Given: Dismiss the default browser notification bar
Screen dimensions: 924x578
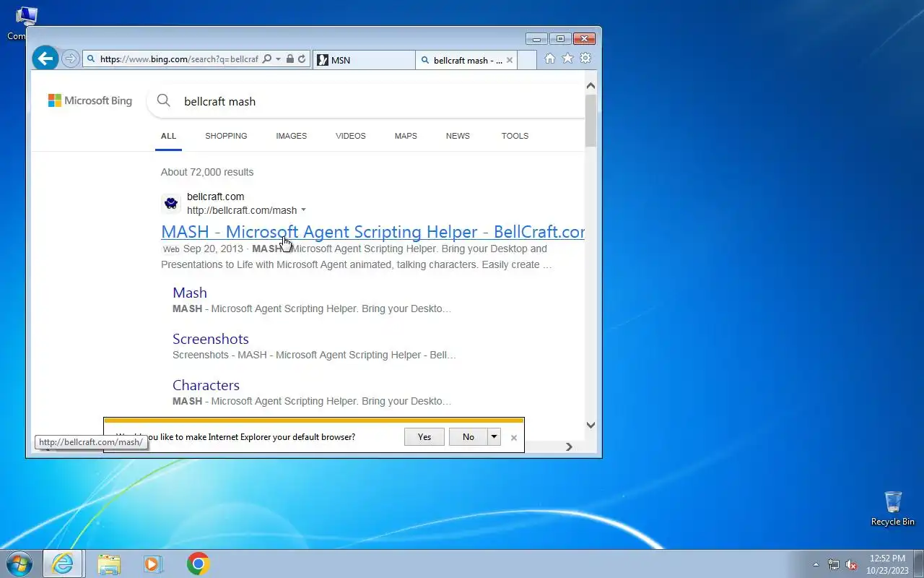Looking at the screenshot, I should 514,438.
